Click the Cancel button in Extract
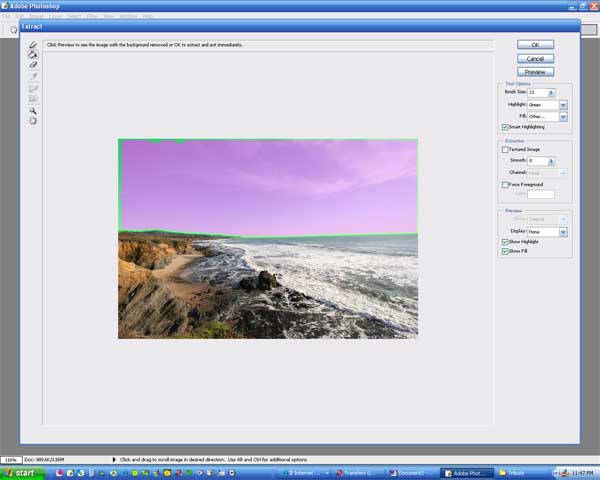 pos(535,59)
